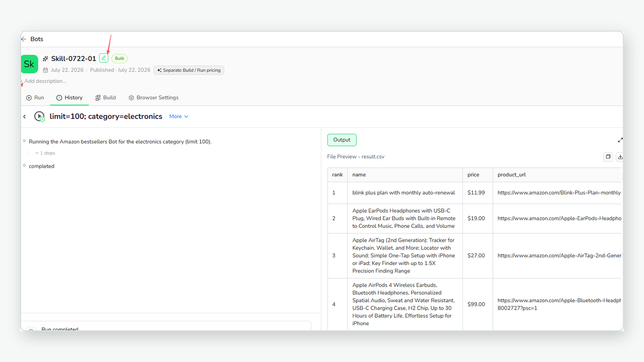Click the Skill-0722-01 bot title
The width and height of the screenshot is (644, 362).
coord(73,59)
